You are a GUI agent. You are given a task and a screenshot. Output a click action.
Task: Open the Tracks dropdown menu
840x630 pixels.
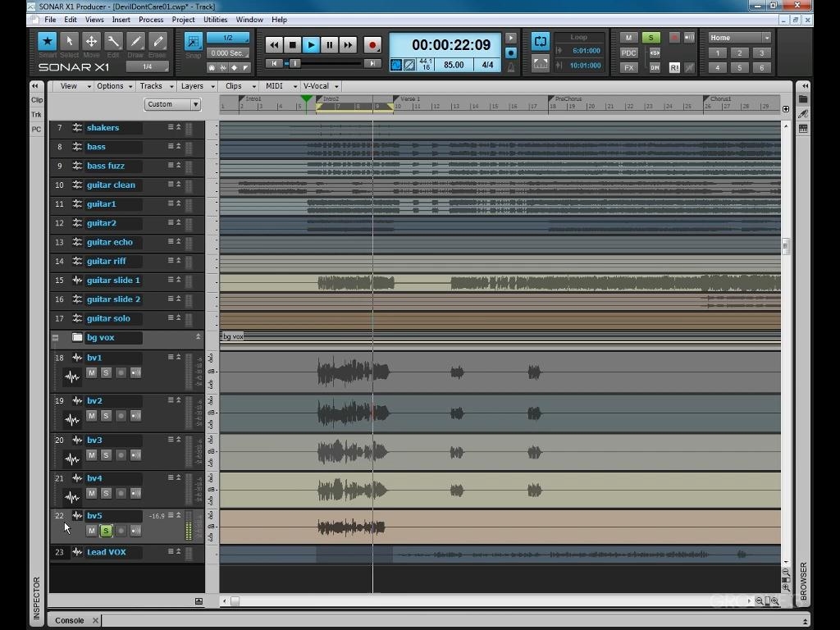[x=156, y=86]
